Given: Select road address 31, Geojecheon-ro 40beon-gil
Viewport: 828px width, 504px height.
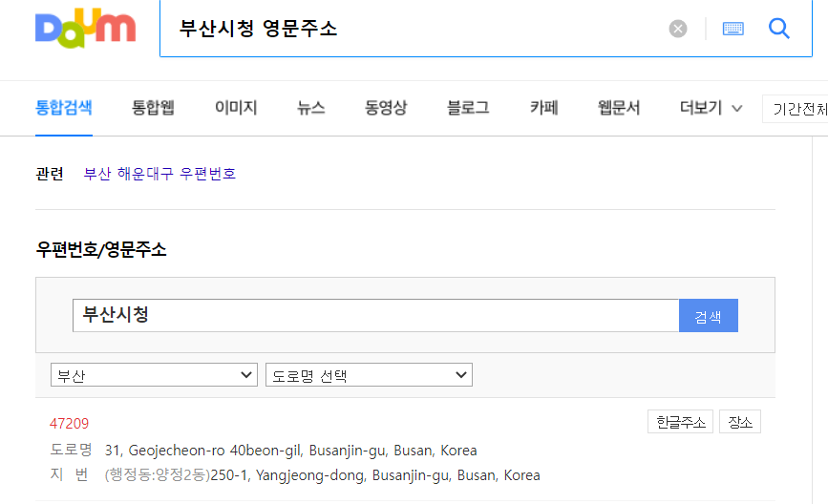Looking at the screenshot, I should click(291, 451).
